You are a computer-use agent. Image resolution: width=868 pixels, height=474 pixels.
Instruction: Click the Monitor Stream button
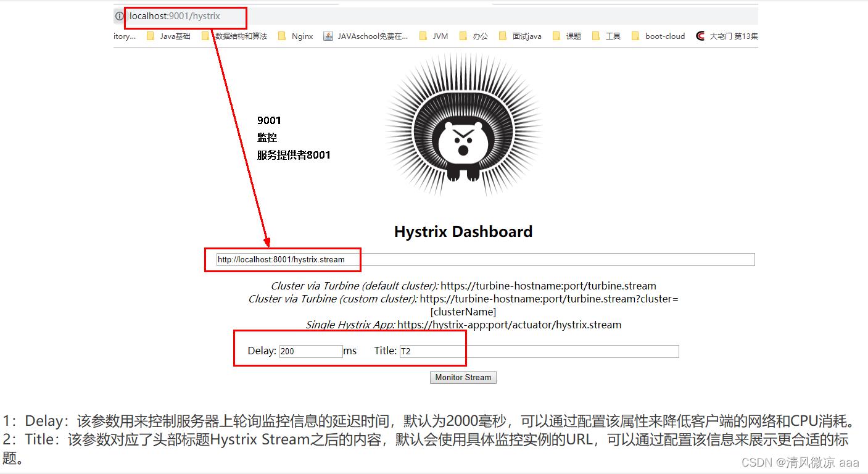[x=463, y=377]
